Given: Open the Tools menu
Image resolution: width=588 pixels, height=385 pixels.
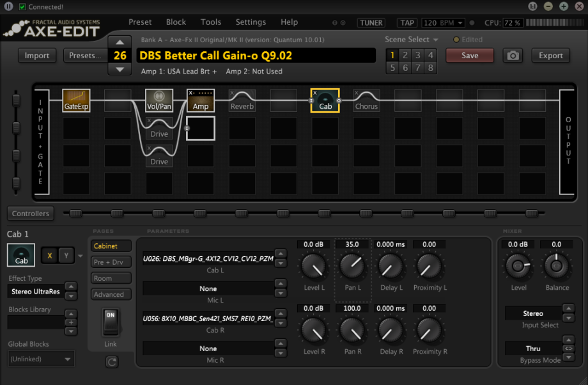Looking at the screenshot, I should [x=211, y=22].
